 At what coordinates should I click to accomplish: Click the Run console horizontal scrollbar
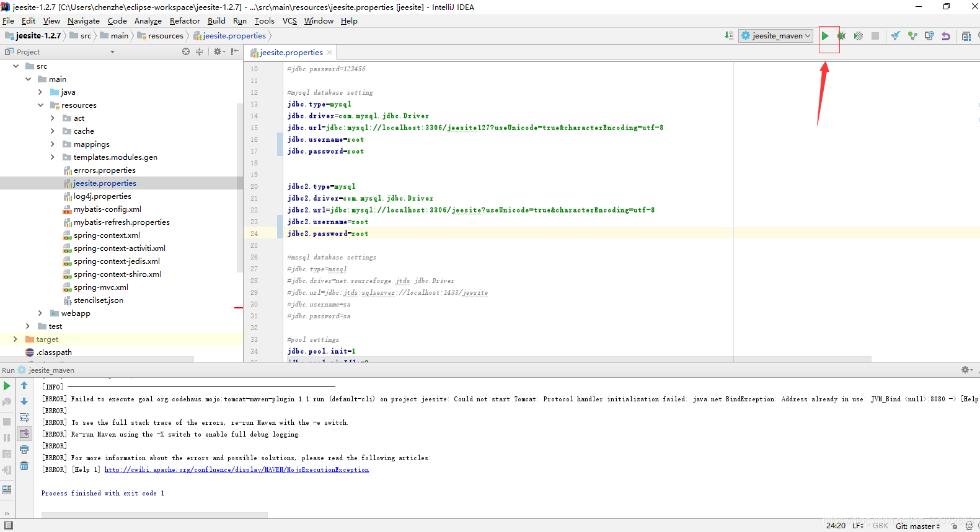(x=154, y=515)
